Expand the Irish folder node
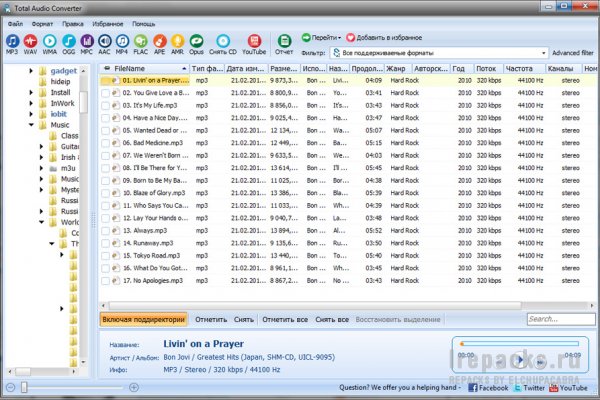600x400 pixels. point(41,157)
